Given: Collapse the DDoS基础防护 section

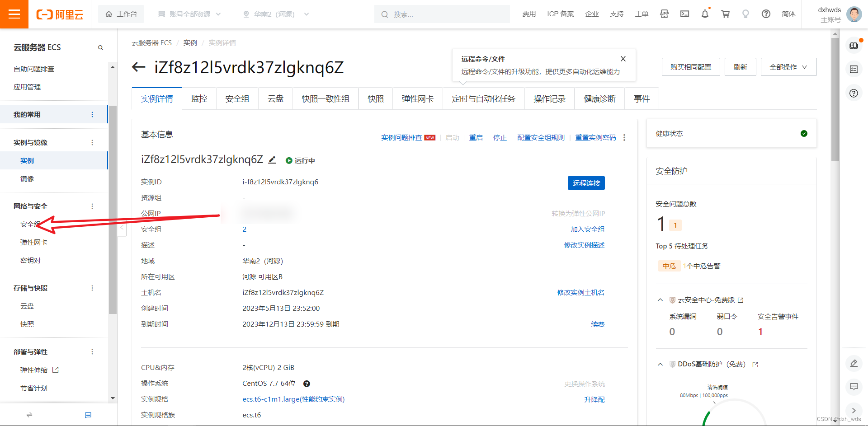Looking at the screenshot, I should pyautogui.click(x=660, y=365).
